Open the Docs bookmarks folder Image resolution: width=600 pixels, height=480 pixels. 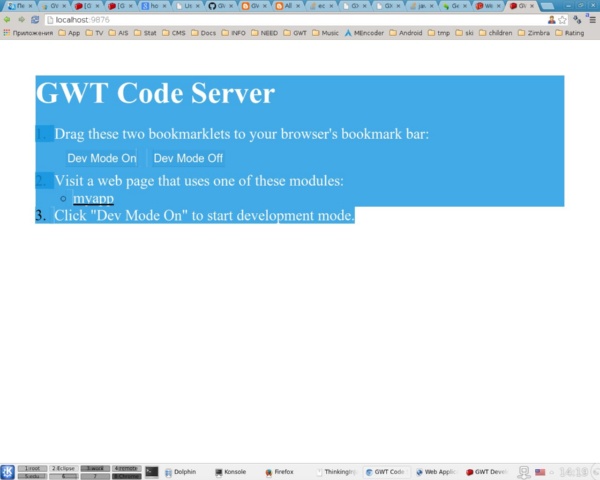[203, 32]
